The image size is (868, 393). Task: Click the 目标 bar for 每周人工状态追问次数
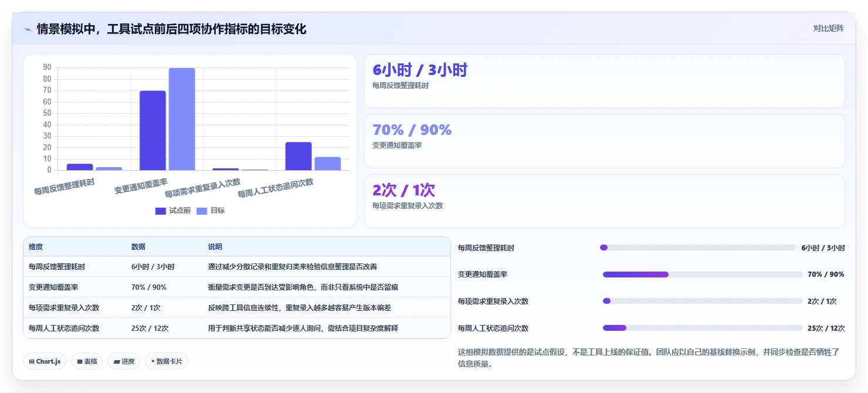[x=328, y=164]
